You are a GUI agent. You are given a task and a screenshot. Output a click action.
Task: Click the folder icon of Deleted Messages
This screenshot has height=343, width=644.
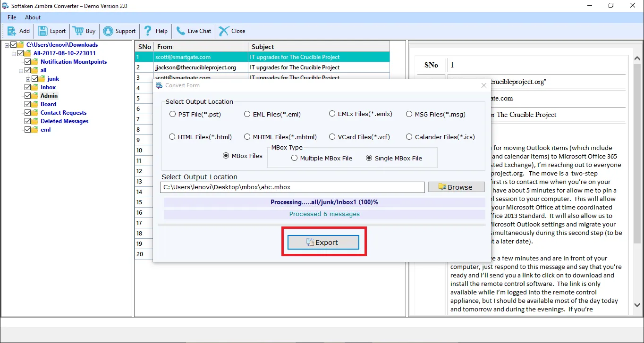coord(35,121)
